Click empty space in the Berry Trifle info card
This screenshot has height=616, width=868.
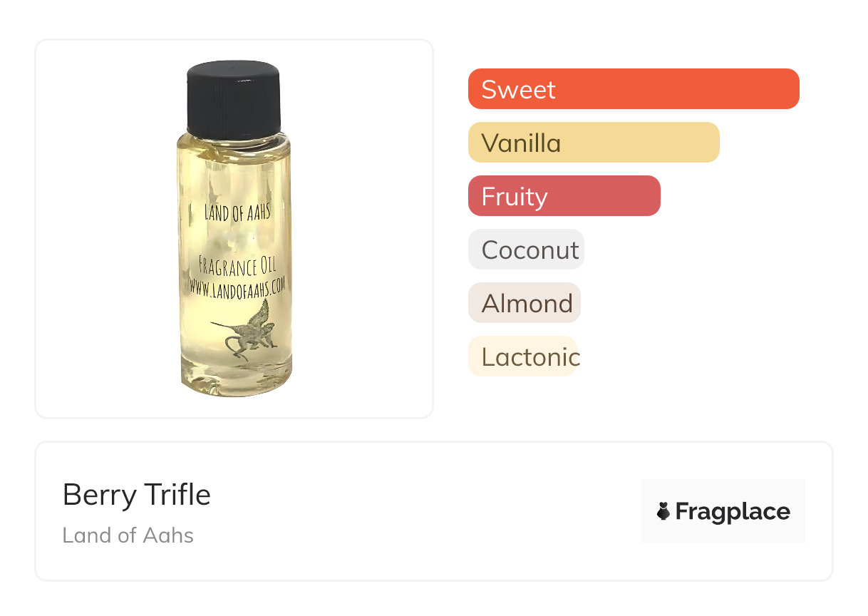[428, 512]
